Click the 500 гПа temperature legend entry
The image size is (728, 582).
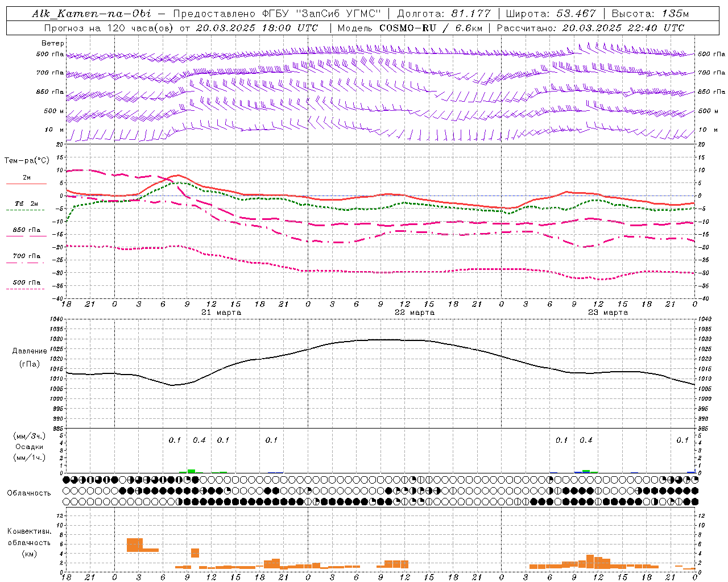27,282
